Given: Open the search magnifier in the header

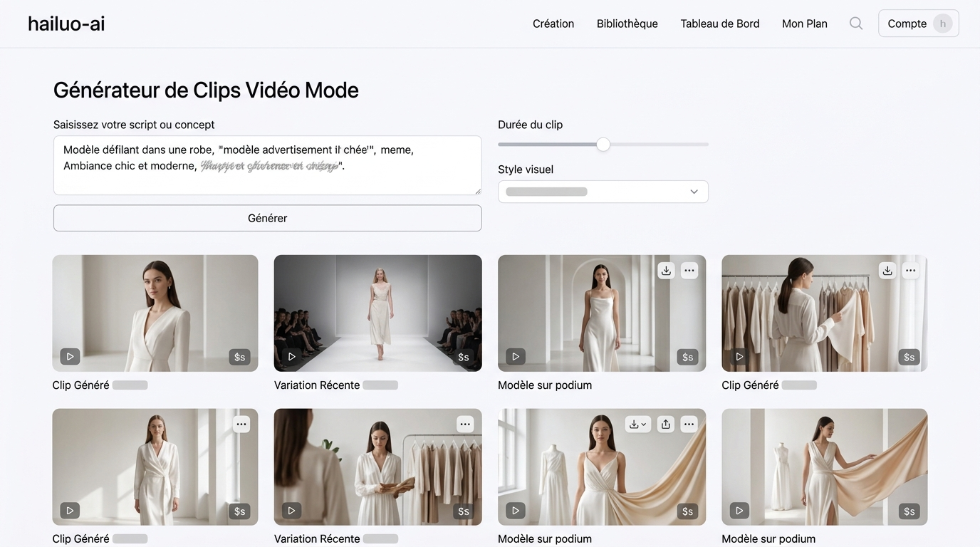Looking at the screenshot, I should [856, 24].
